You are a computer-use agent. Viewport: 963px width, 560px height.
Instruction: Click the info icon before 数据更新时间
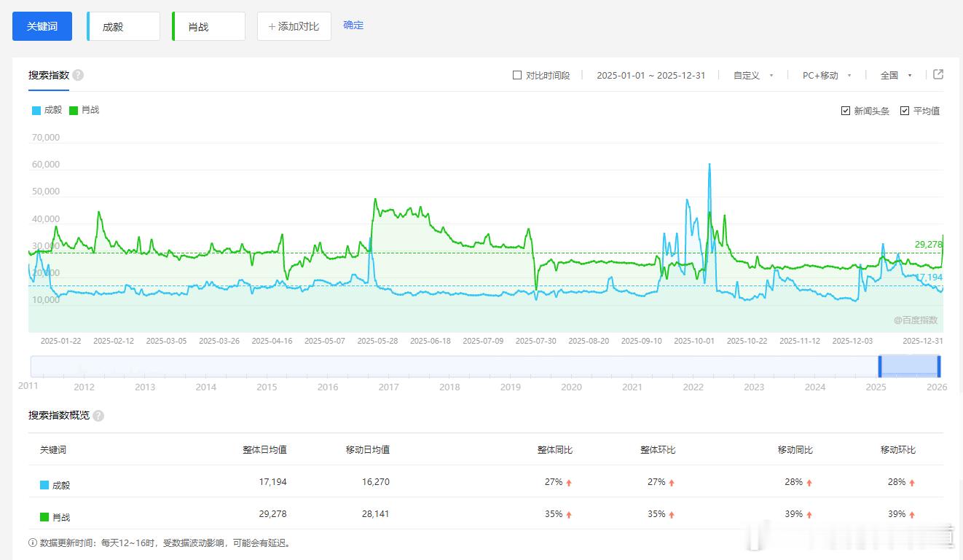coord(33,543)
